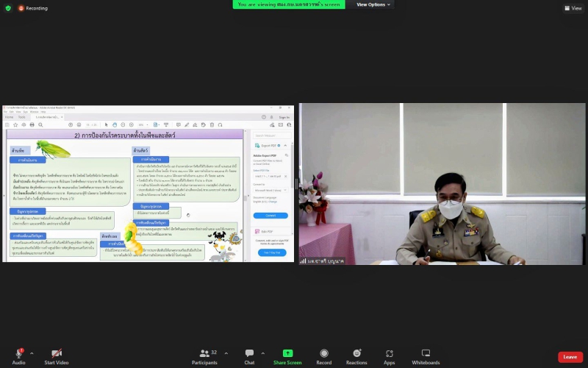Open View menu in shared Acrobat
This screenshot has height=368, width=588.
click(18, 112)
